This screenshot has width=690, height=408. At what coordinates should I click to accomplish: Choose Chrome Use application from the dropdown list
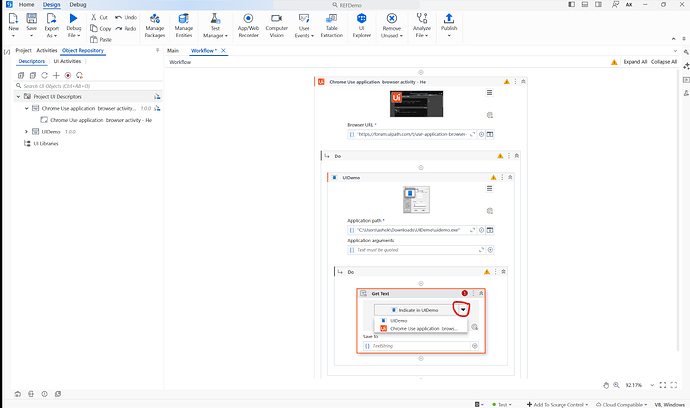[x=421, y=328]
